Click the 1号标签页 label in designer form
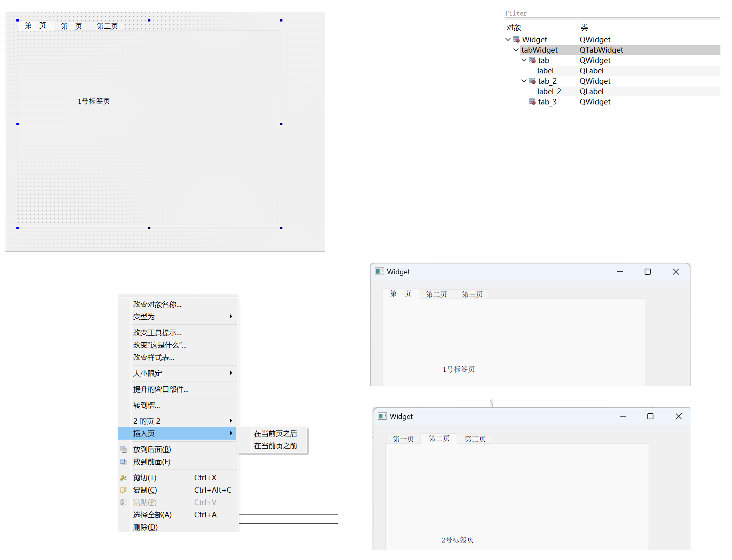This screenshot has height=560, width=732. pos(94,101)
